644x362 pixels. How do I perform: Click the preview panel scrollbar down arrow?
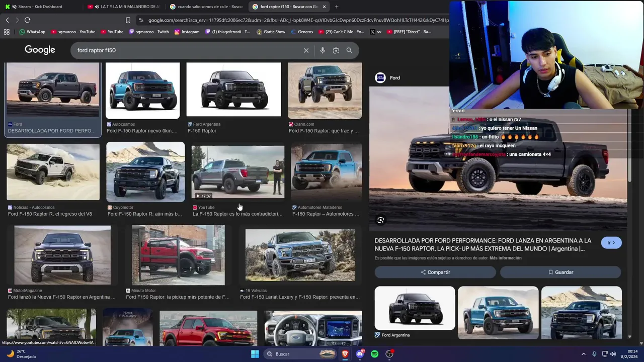pyautogui.click(x=629, y=337)
